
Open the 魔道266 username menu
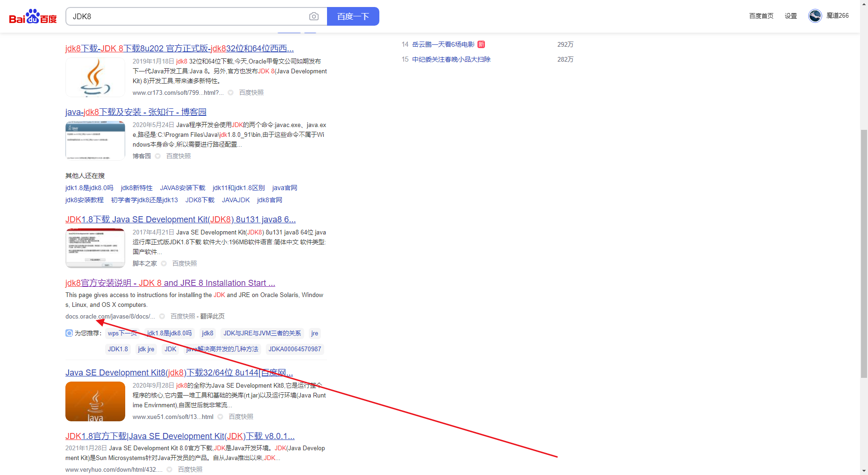click(838, 15)
